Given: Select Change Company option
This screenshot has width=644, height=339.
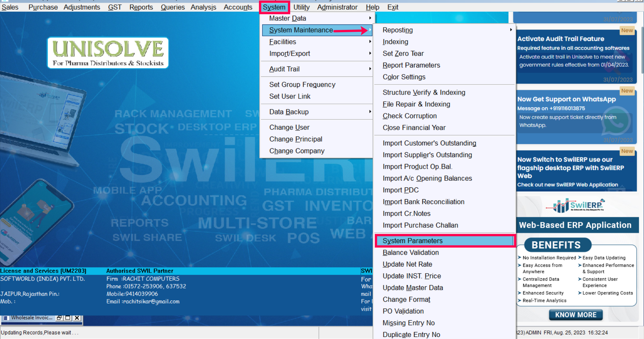Looking at the screenshot, I should click(x=317, y=151).
